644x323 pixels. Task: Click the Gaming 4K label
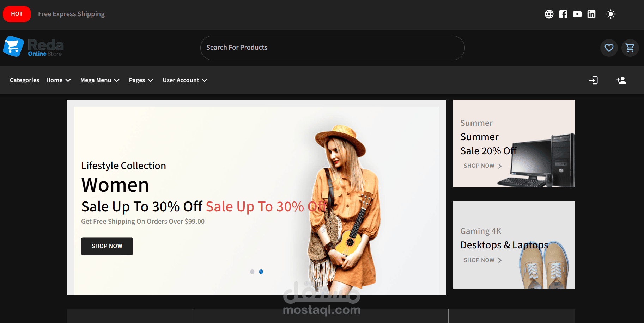[x=481, y=231]
